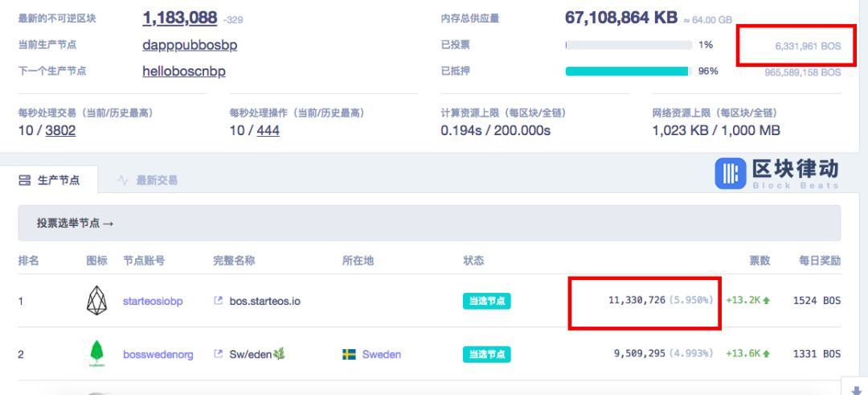Open the bosswedenorg account link
The image size is (868, 395).
(158, 355)
